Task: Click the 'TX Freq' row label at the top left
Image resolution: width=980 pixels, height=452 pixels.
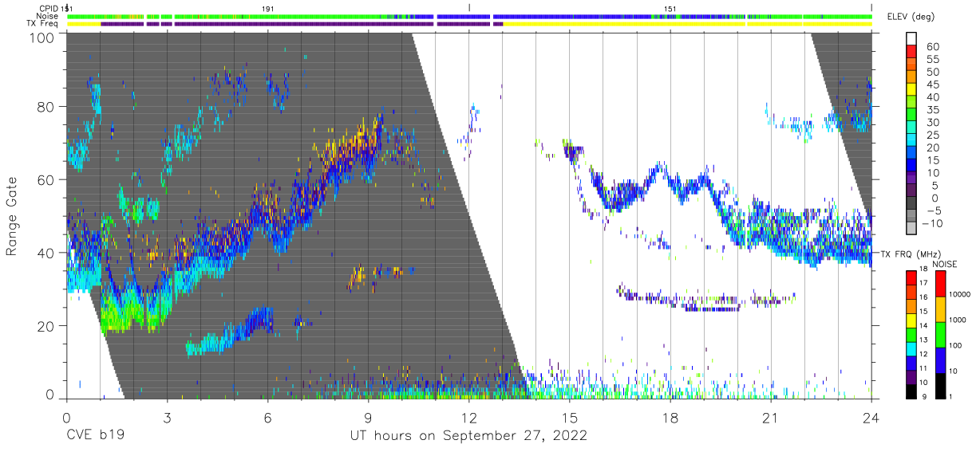Action: pos(42,24)
